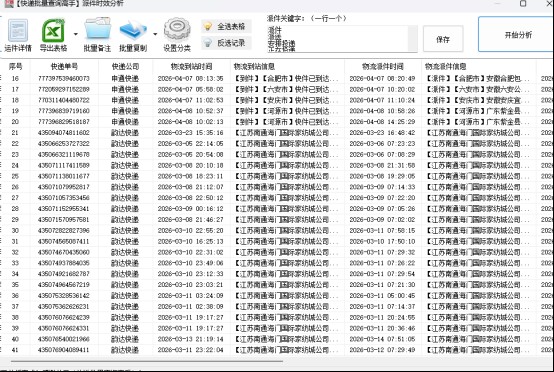Select row number 17 cell
Viewport: 554px width, 372px height.
click(x=15, y=89)
